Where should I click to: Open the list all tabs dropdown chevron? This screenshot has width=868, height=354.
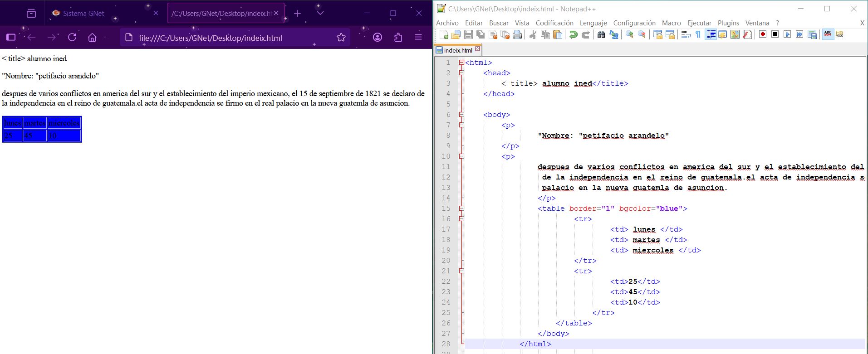click(x=320, y=14)
